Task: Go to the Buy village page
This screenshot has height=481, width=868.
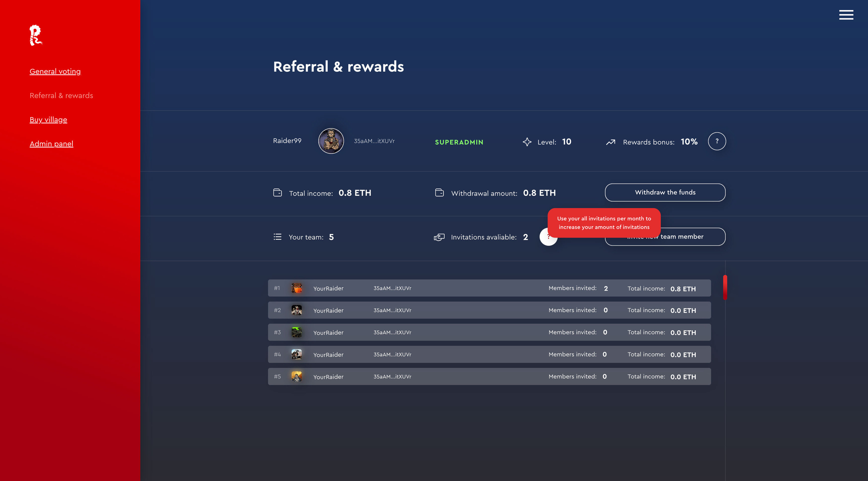Action: point(48,120)
